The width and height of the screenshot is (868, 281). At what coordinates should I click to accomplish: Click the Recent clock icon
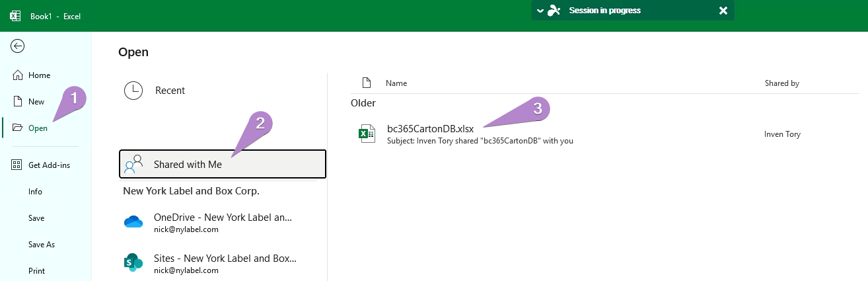pos(133,91)
